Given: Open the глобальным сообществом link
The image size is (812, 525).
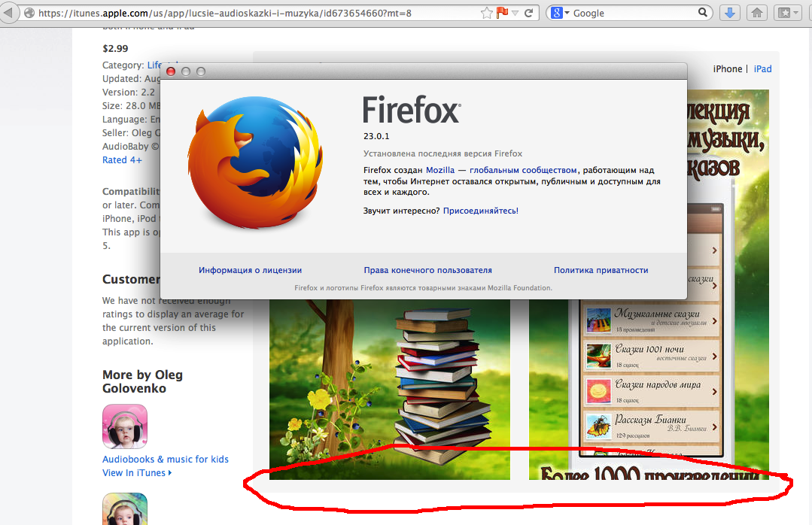Looking at the screenshot, I should pos(523,170).
